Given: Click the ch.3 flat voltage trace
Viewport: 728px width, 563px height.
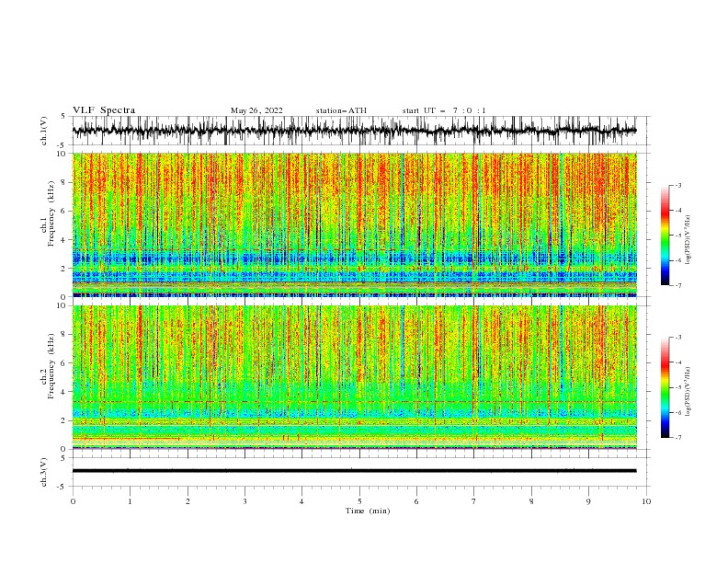Looking at the screenshot, I should [x=354, y=471].
